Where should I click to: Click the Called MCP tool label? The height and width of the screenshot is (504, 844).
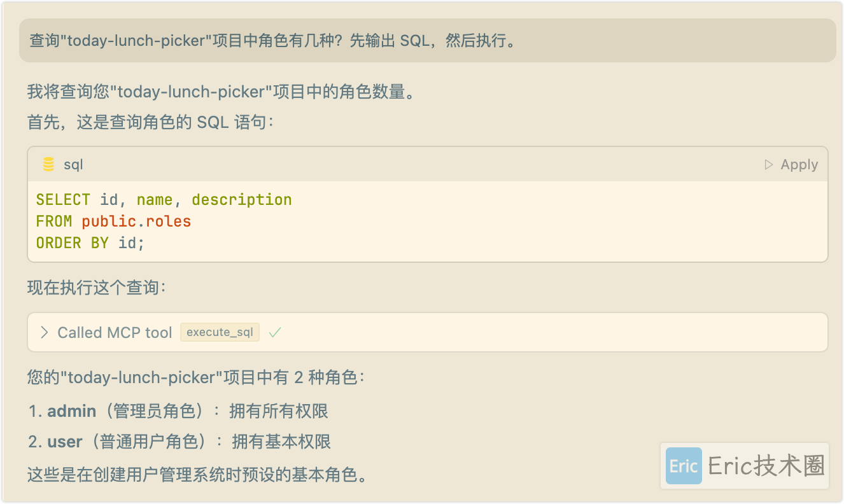tap(115, 332)
